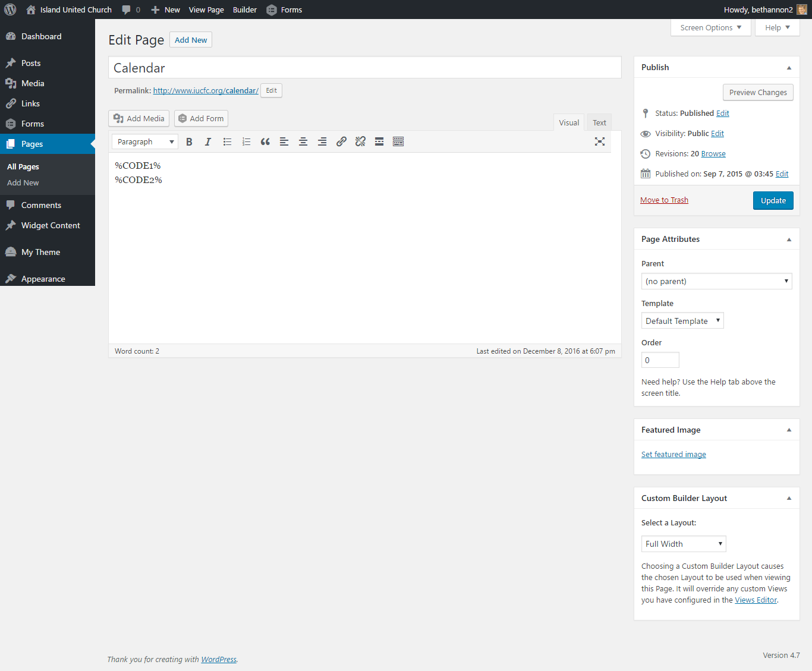Switch to the Text editor tab
This screenshot has height=671, width=812.
[599, 122]
